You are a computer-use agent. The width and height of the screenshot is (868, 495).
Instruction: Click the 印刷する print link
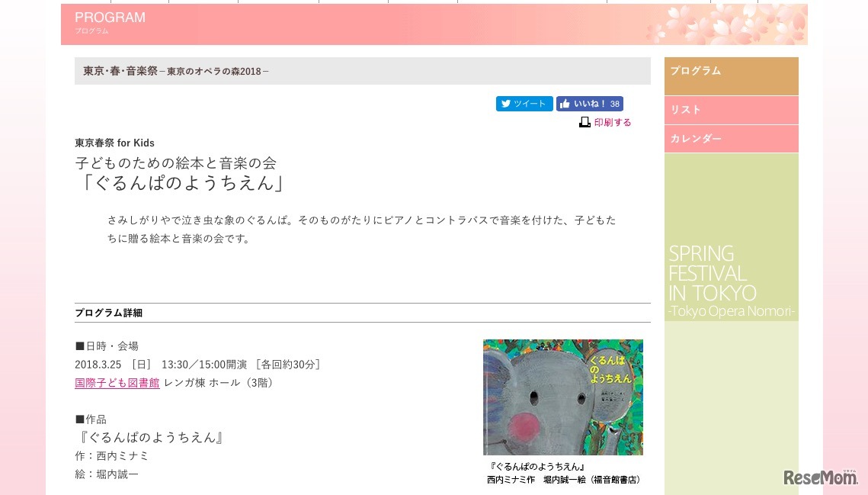pos(612,123)
